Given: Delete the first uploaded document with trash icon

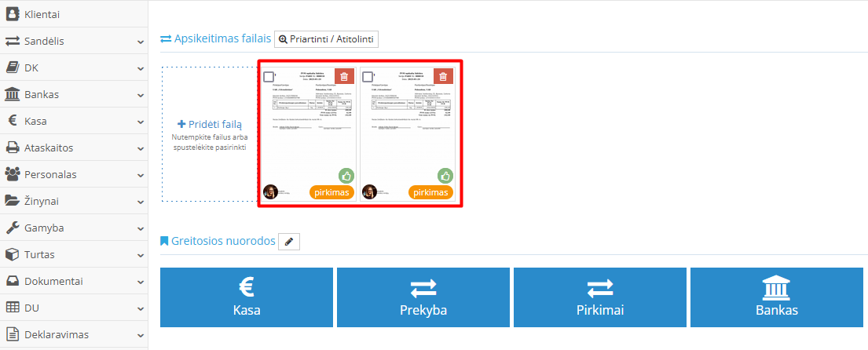Looking at the screenshot, I should [344, 76].
